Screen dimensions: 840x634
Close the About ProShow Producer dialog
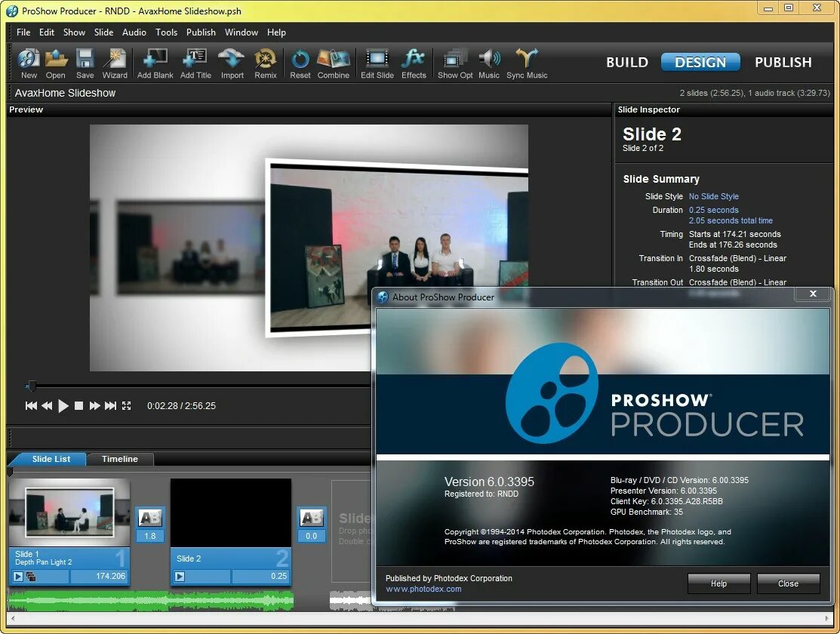tap(813, 293)
